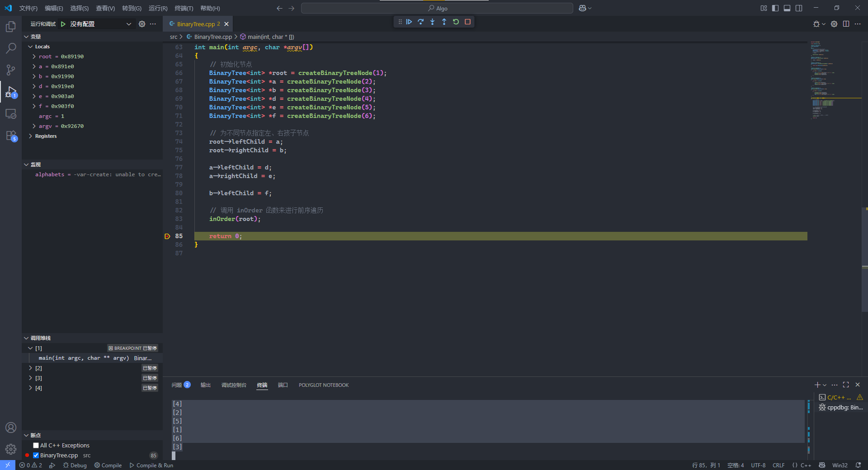Open the Extensions view in activity bar
The width and height of the screenshot is (868, 470).
[11, 136]
